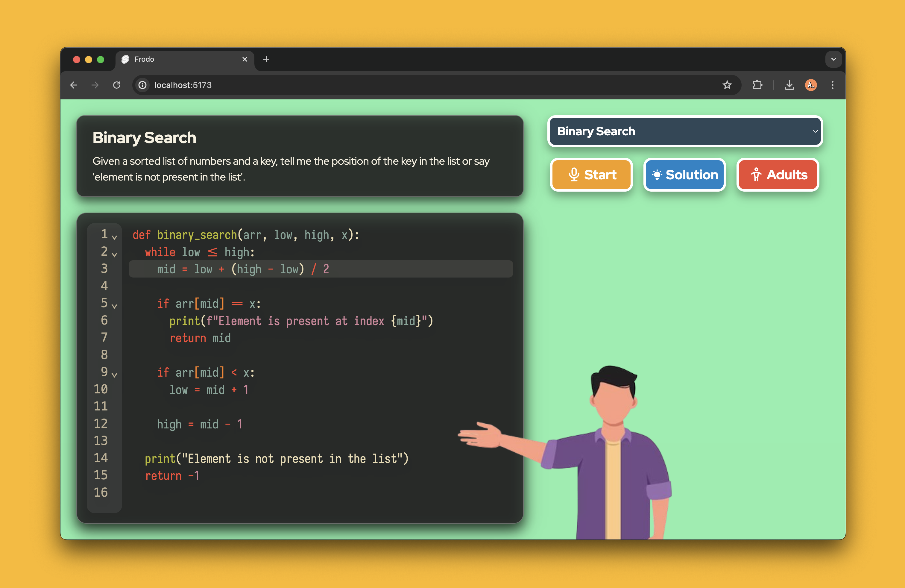Open the Binary Search problem dropdown

pos(685,131)
